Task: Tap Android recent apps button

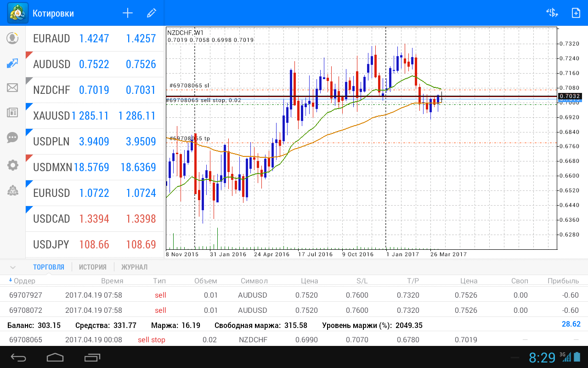Action: pyautogui.click(x=92, y=357)
